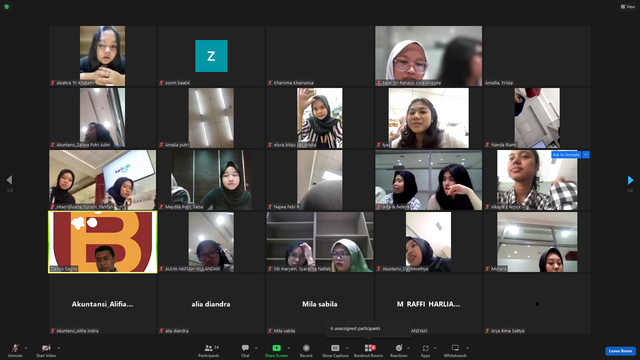Open the Apps panel
Image resolution: width=640 pixels, height=360 pixels.
tap(425, 350)
